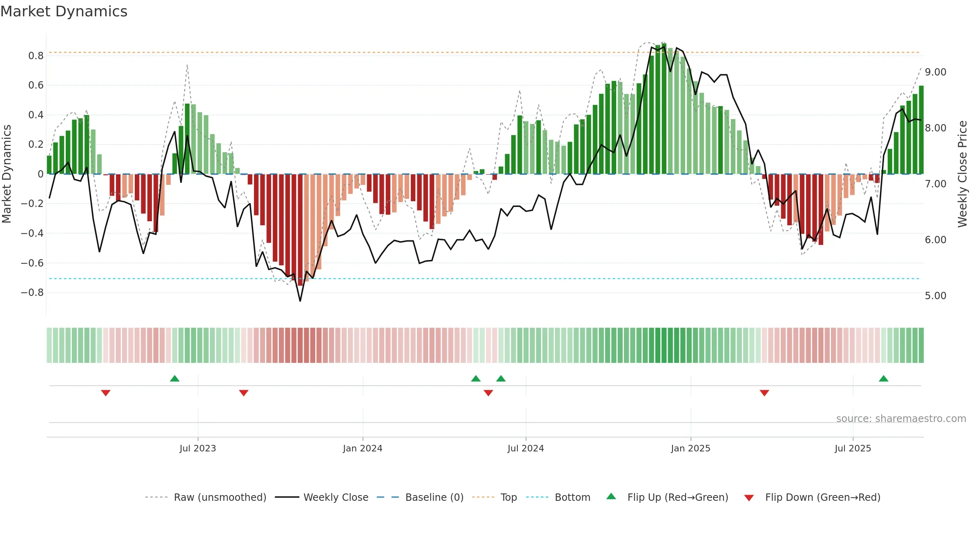Click the Weekly Close Price axis title
Image resolution: width=980 pixels, height=551 pixels.
point(963,174)
